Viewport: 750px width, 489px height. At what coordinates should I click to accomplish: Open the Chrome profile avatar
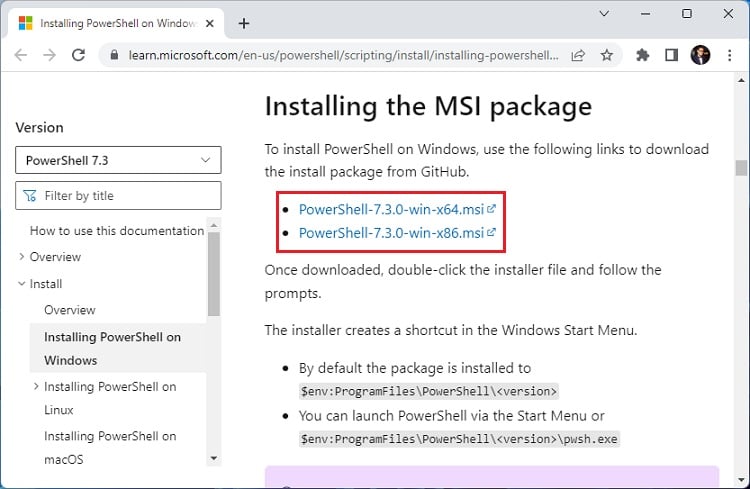[x=700, y=56]
